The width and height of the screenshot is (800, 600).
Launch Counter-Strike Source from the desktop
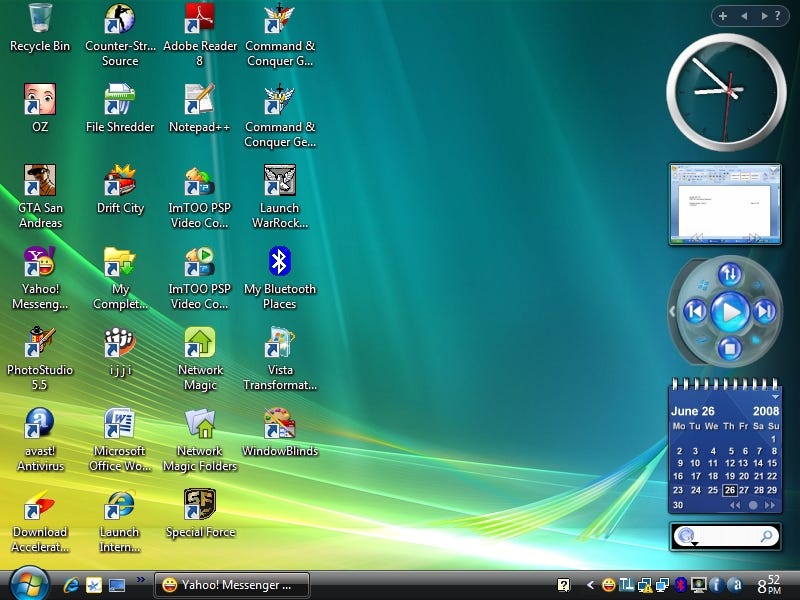(120, 19)
